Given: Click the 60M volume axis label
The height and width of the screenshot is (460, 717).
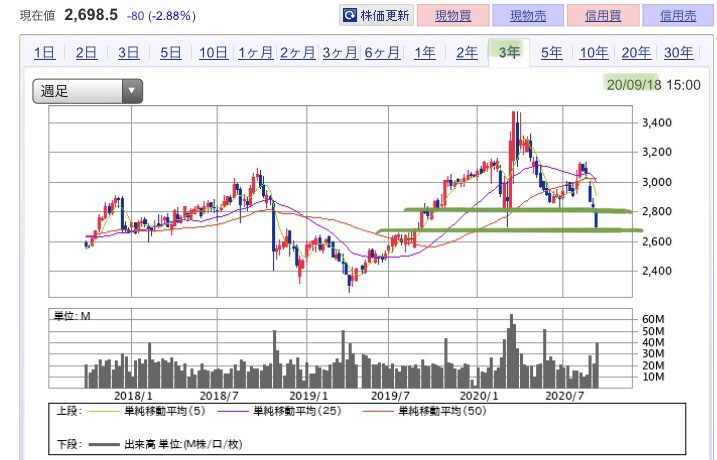Looking at the screenshot, I should 653,319.
